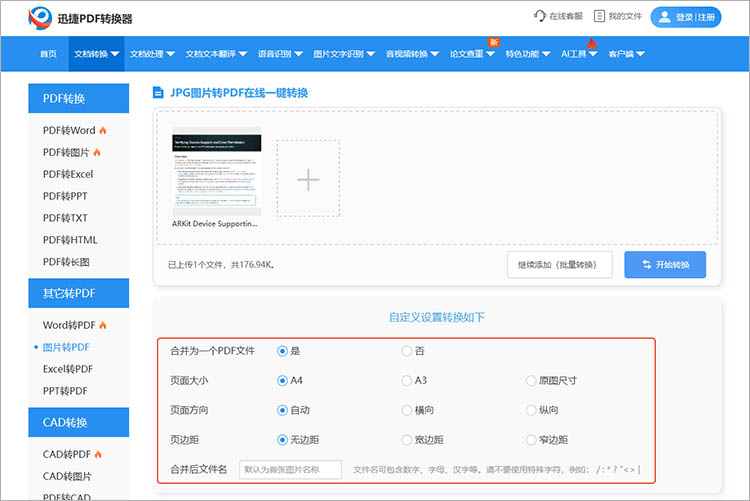
Task: Open PDF转Excel in the sidebar
Action: point(68,174)
